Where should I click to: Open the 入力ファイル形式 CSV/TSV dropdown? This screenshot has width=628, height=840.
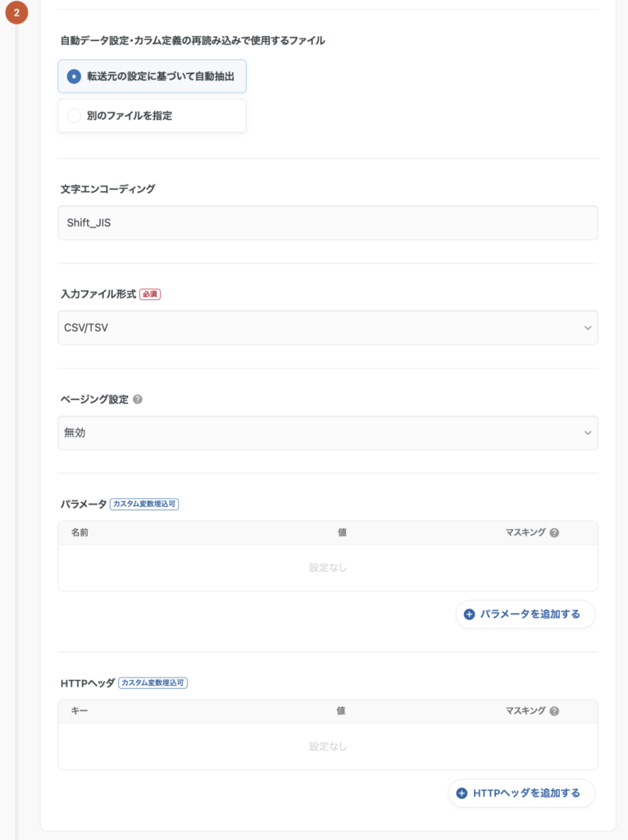327,327
